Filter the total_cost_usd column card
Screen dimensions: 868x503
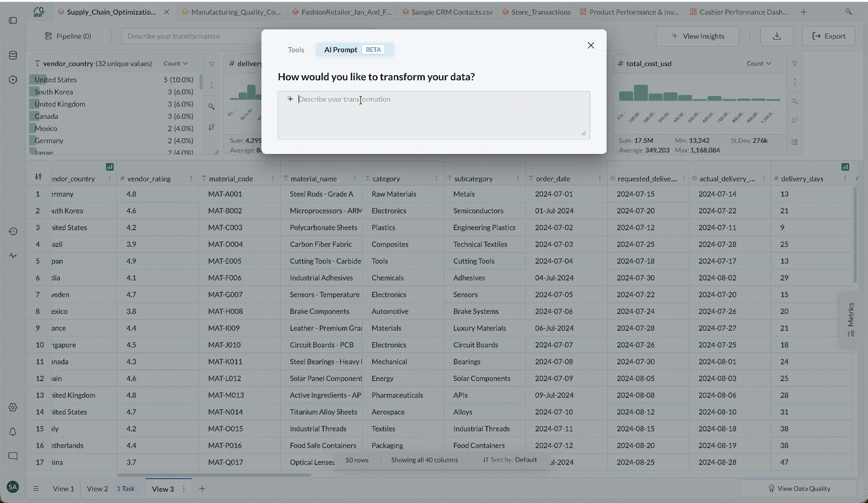pyautogui.click(x=795, y=64)
